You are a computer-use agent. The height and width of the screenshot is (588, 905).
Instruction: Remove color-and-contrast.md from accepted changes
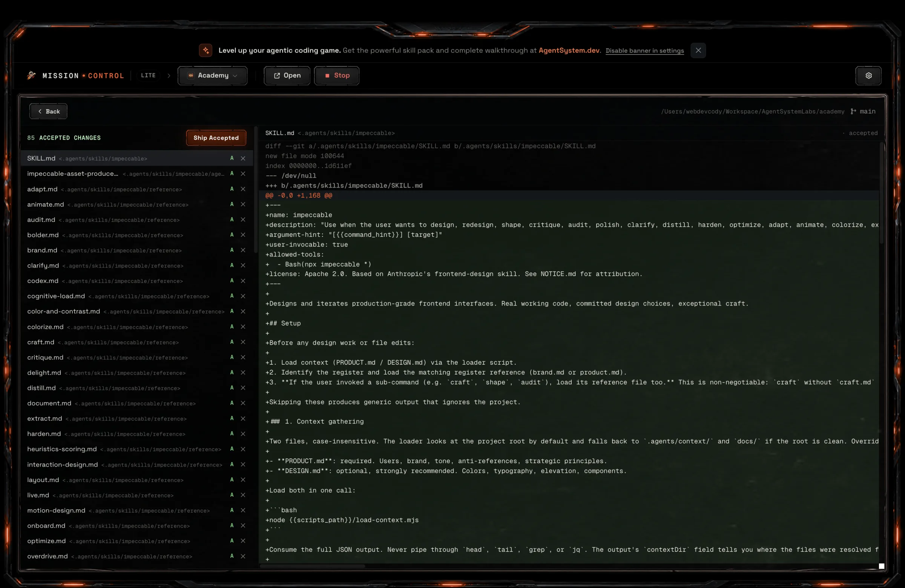(243, 311)
